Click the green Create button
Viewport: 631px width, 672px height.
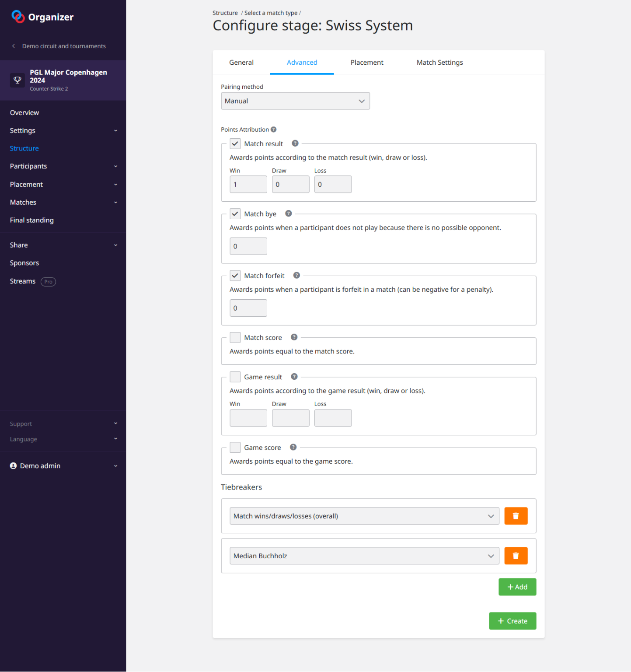[512, 621]
